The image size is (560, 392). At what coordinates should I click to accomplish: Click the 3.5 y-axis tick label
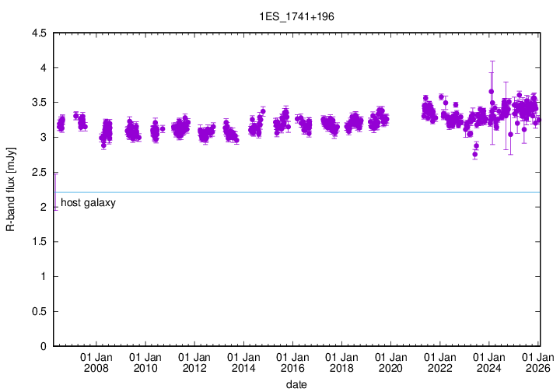pos(38,103)
